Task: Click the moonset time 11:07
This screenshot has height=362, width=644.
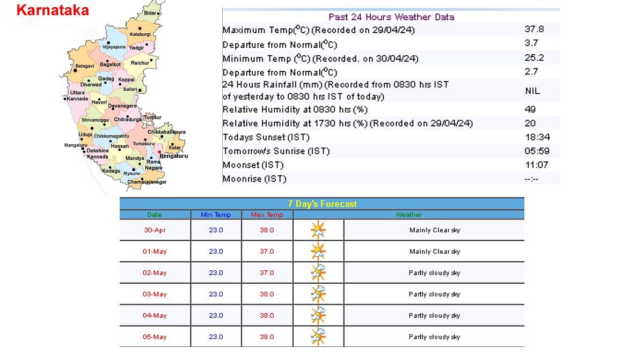Action: [537, 165]
